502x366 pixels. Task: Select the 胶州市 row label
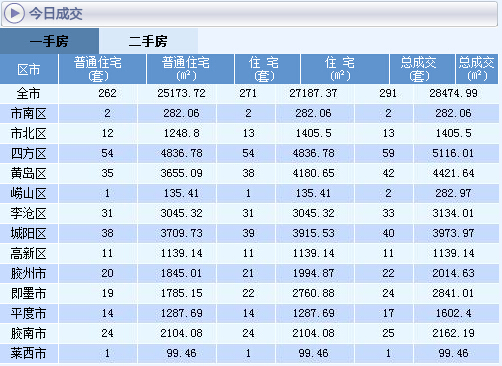[29, 274]
